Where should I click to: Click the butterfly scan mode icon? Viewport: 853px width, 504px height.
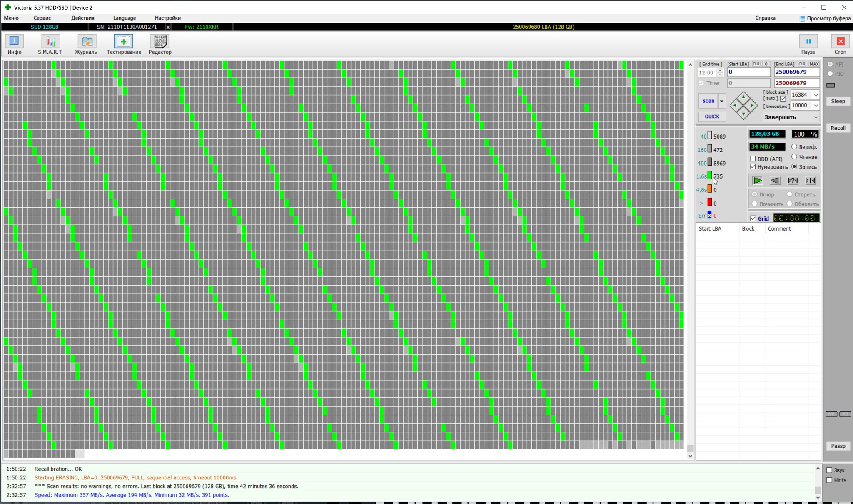[810, 181]
